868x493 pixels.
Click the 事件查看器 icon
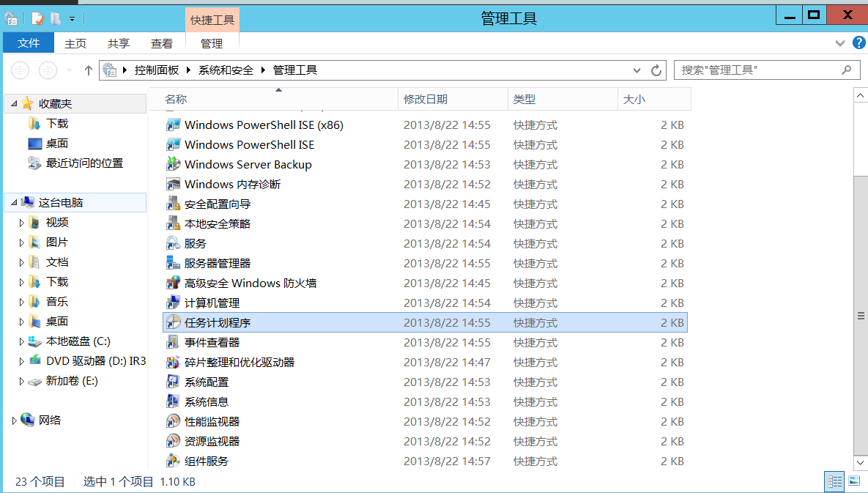[x=174, y=343]
